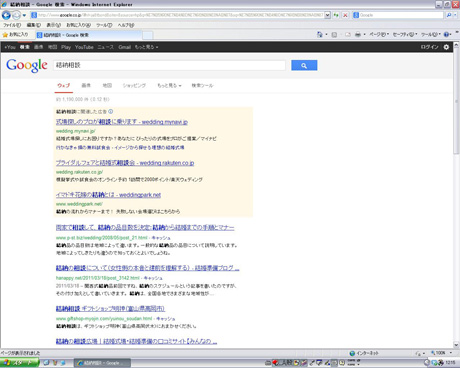460x368 pixels.
Task: Click キャッシュ link for p-st.biz result
Action: 161,238
